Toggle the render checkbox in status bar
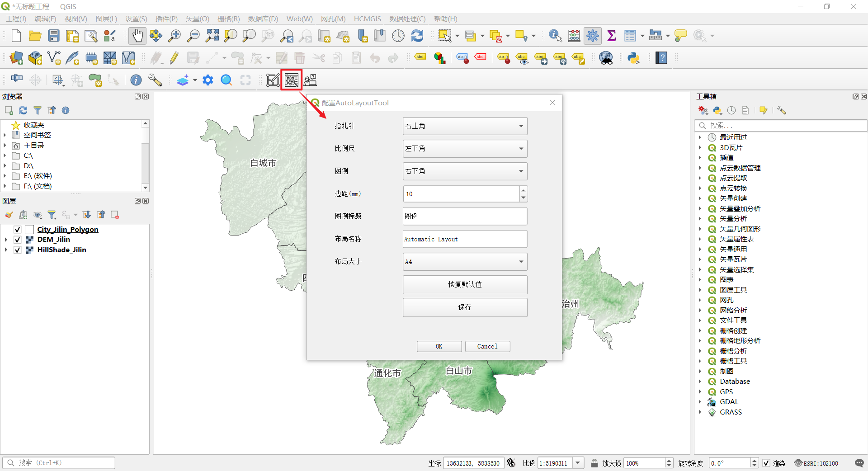Screen dimensions: 868x471 [766, 463]
